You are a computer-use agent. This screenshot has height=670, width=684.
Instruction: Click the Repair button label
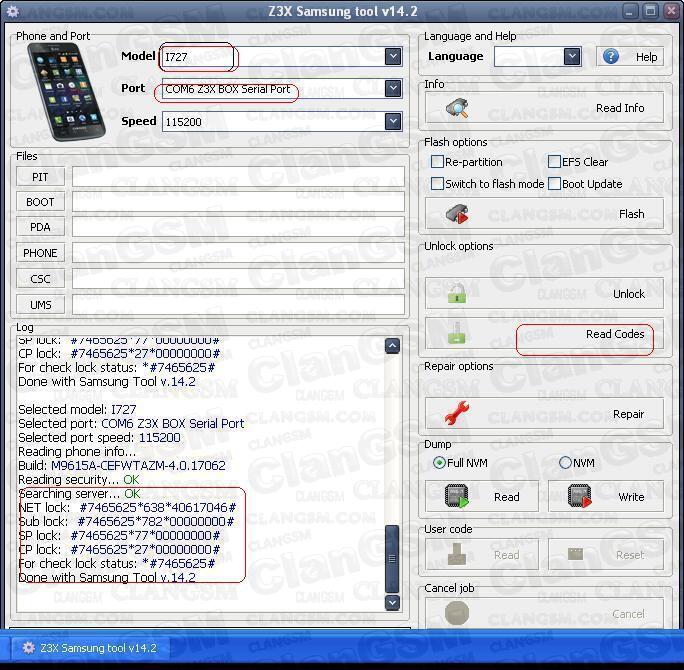pos(628,414)
